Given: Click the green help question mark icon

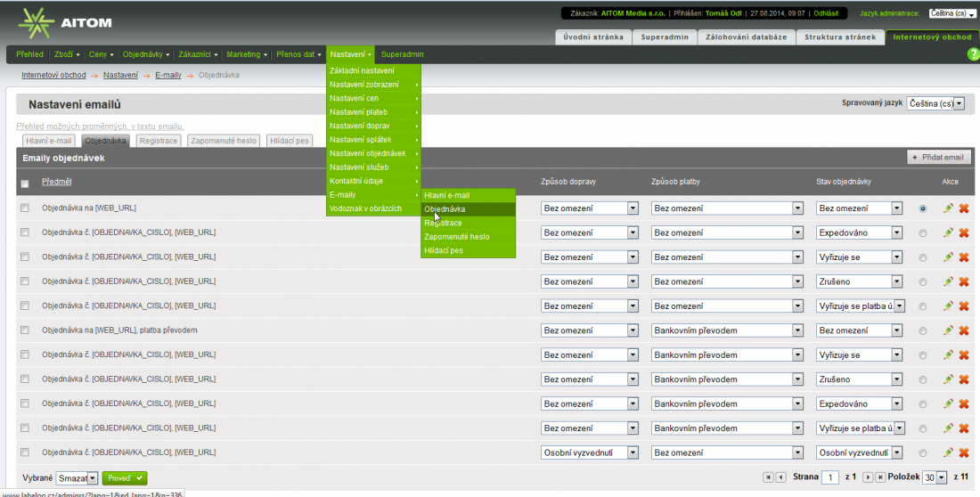Looking at the screenshot, I should [x=973, y=54].
